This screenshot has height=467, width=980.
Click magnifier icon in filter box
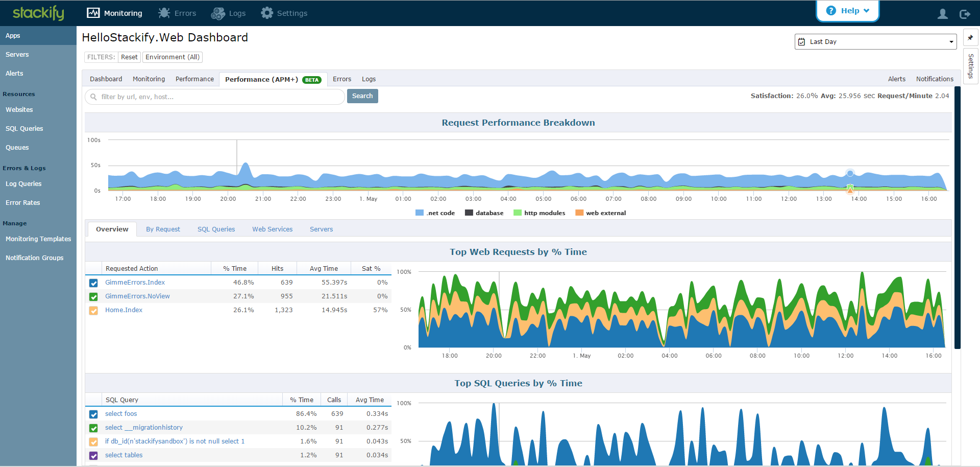[93, 97]
